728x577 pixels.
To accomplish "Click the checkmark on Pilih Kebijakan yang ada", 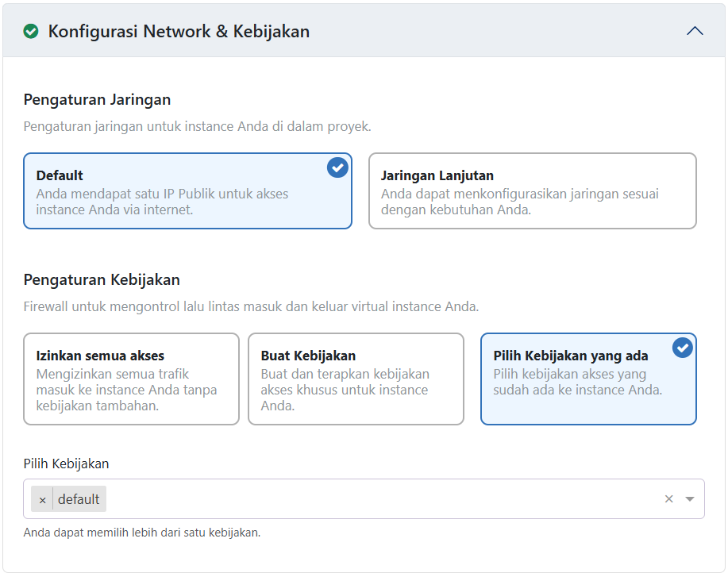I will click(682, 348).
